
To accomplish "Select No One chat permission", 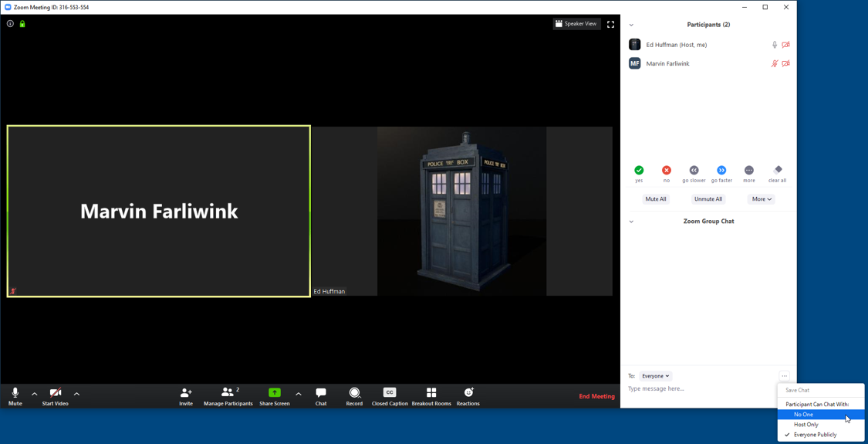I will 821,414.
